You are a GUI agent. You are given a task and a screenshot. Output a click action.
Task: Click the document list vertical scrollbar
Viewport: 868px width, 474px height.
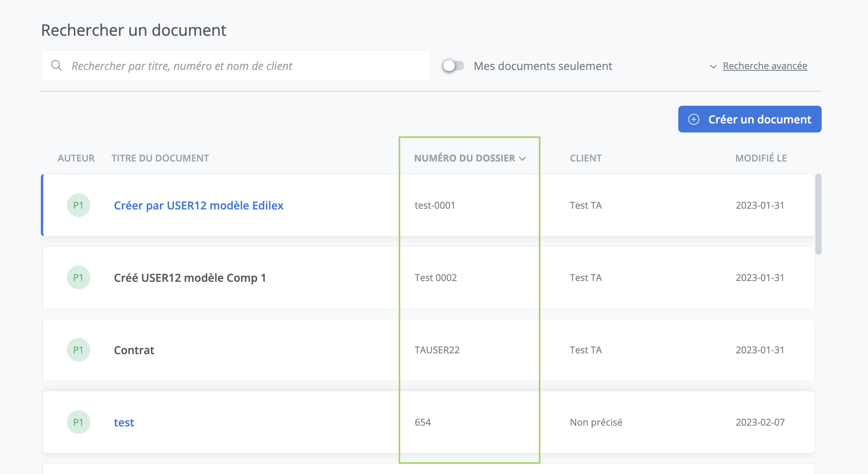pos(818,214)
